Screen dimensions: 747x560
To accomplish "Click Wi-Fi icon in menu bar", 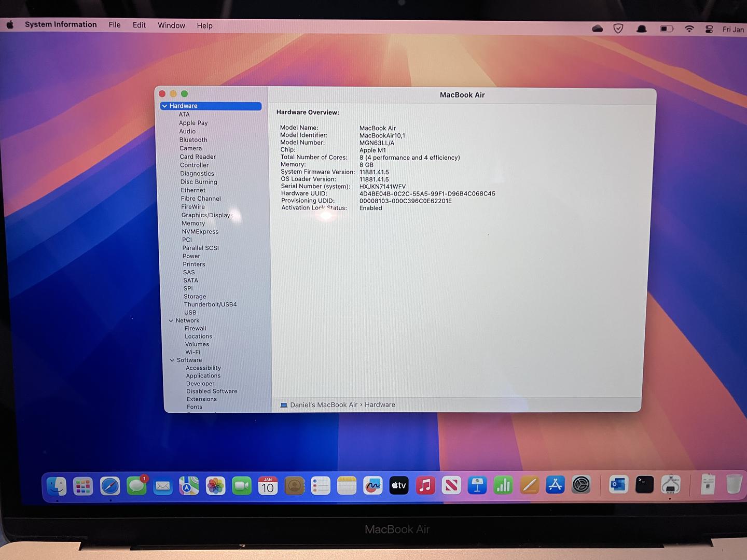I will point(689,29).
